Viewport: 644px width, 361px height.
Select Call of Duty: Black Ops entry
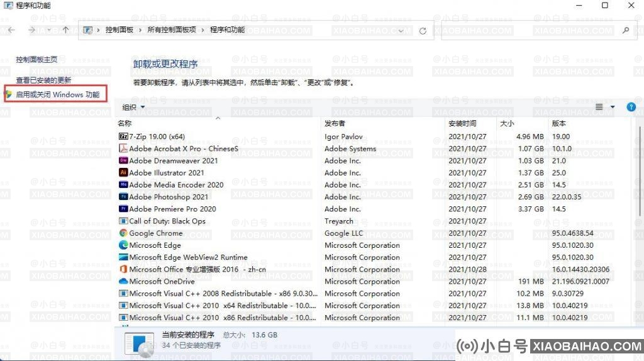point(167,221)
